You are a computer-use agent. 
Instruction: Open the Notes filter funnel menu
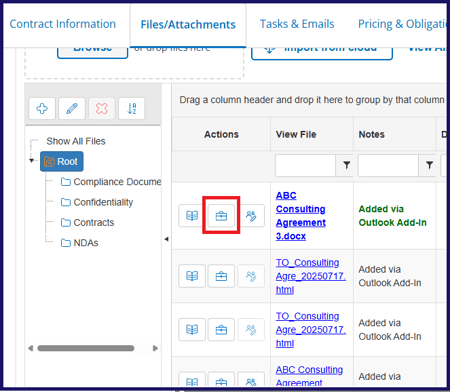coord(429,165)
